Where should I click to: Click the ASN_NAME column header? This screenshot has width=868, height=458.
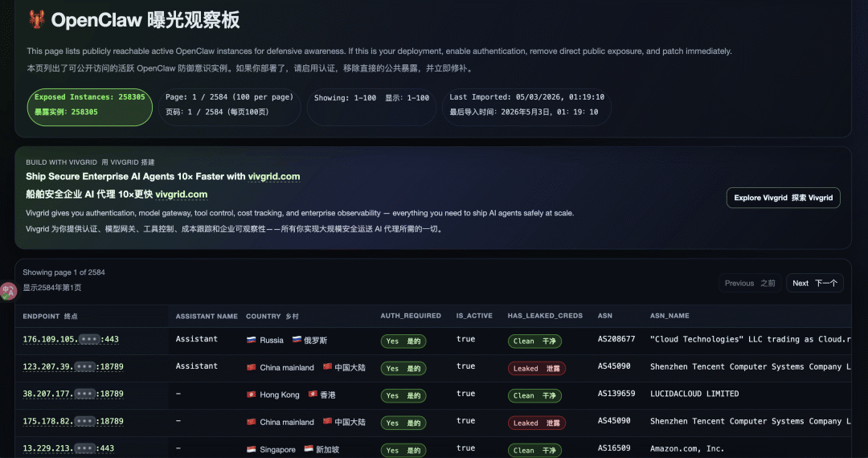click(669, 316)
